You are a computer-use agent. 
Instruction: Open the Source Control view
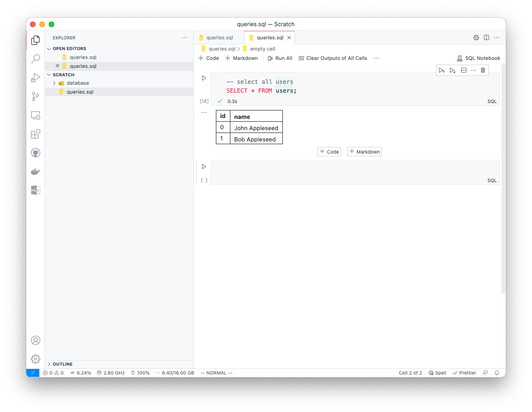36,96
